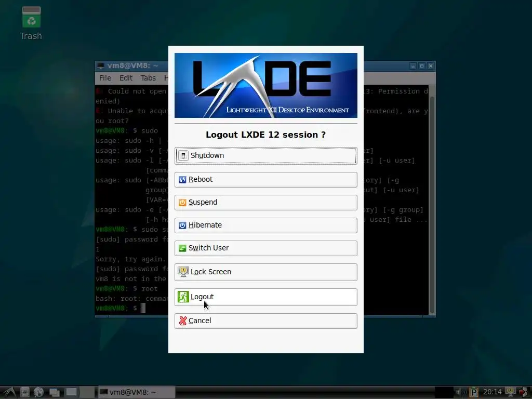
Task: Select the Reboot option
Action: [265, 179]
